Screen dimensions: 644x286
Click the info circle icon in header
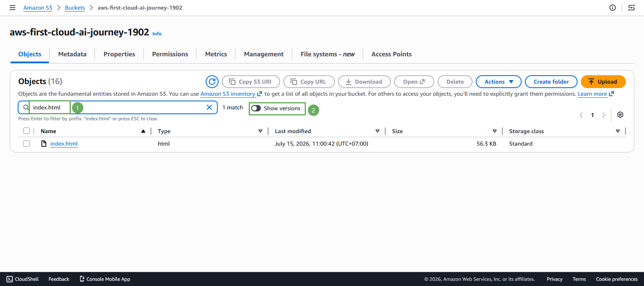613,8
